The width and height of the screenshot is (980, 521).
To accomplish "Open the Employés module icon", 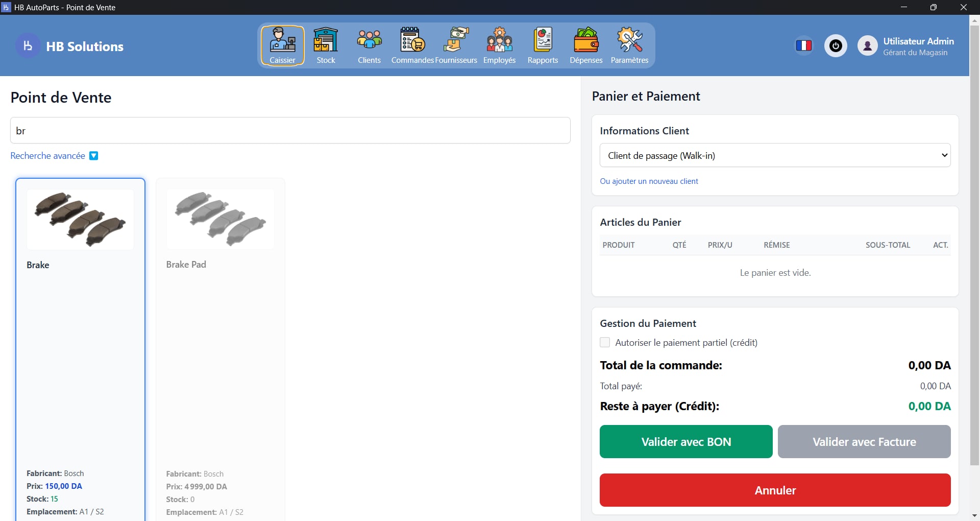I will [x=500, y=45].
